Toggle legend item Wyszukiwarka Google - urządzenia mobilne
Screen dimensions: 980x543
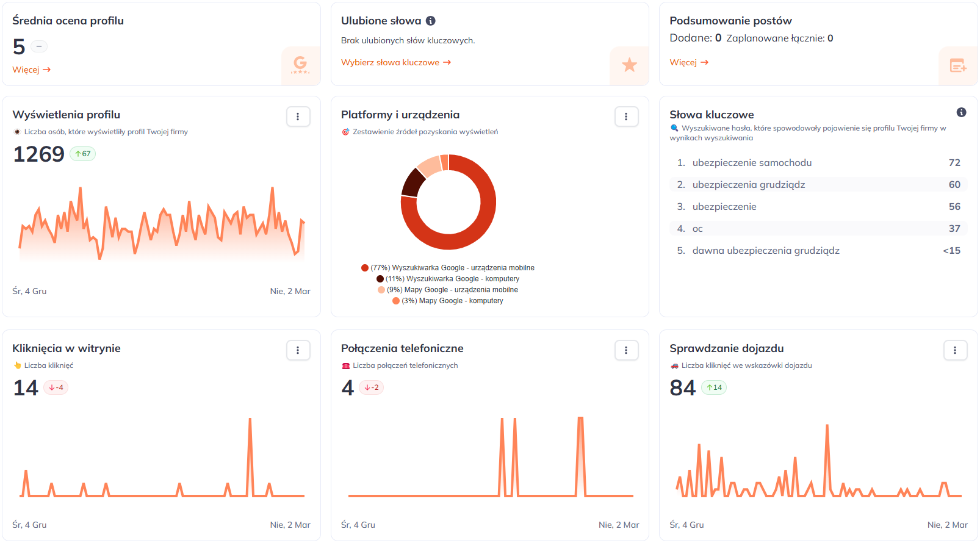tap(452, 268)
